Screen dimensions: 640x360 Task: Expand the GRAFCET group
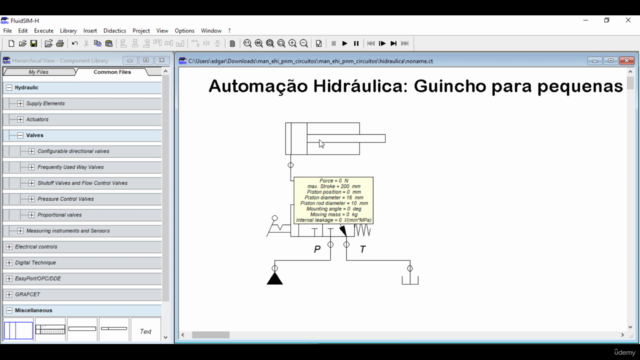coord(9,294)
